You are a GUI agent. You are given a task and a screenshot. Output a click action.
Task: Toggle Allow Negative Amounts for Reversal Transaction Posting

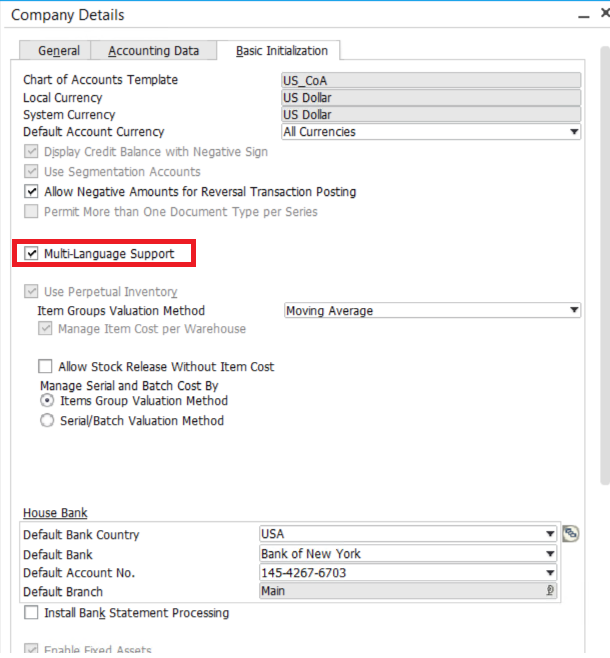[x=31, y=192]
